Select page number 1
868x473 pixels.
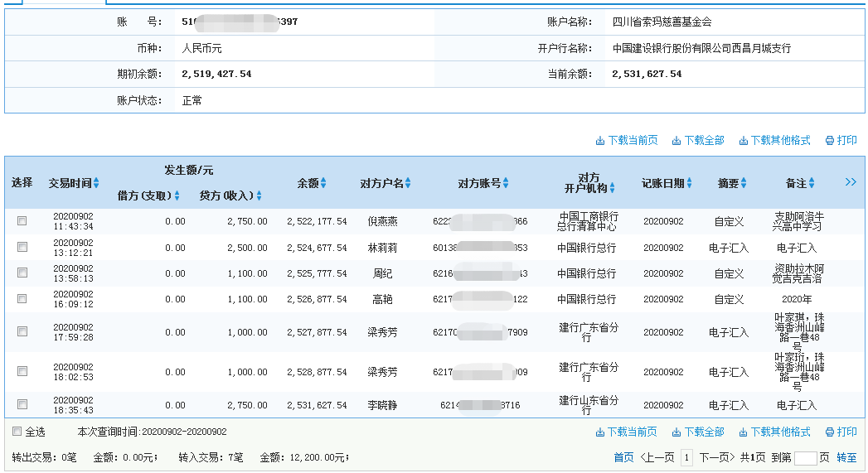(686, 457)
